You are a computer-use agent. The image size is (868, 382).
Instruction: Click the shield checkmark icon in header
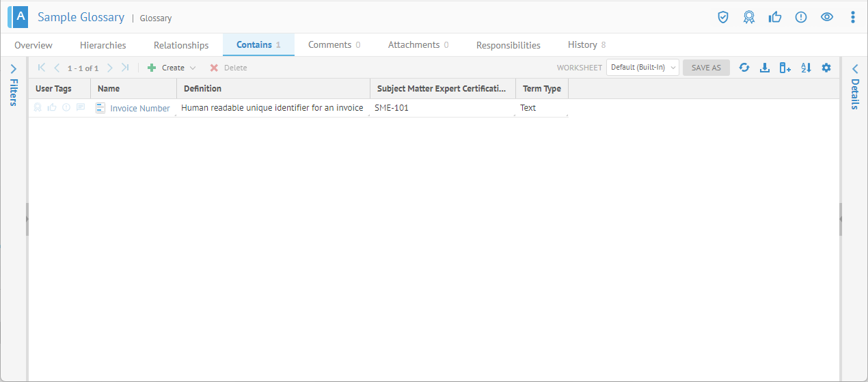tap(723, 17)
